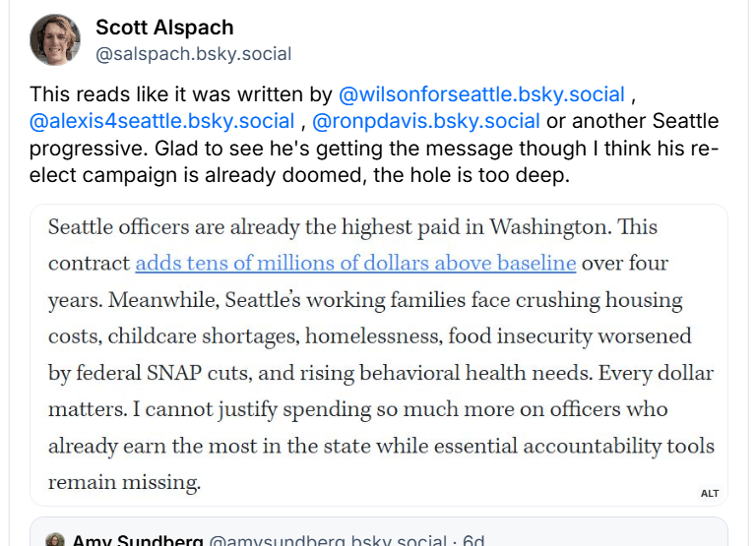Open the @amysundberg.bsky.social handle
Viewport: 756px width, 546px height.
[328, 540]
